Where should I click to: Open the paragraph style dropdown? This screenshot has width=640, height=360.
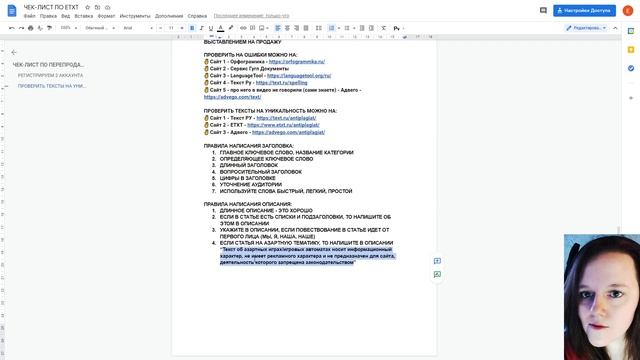[x=100, y=28]
